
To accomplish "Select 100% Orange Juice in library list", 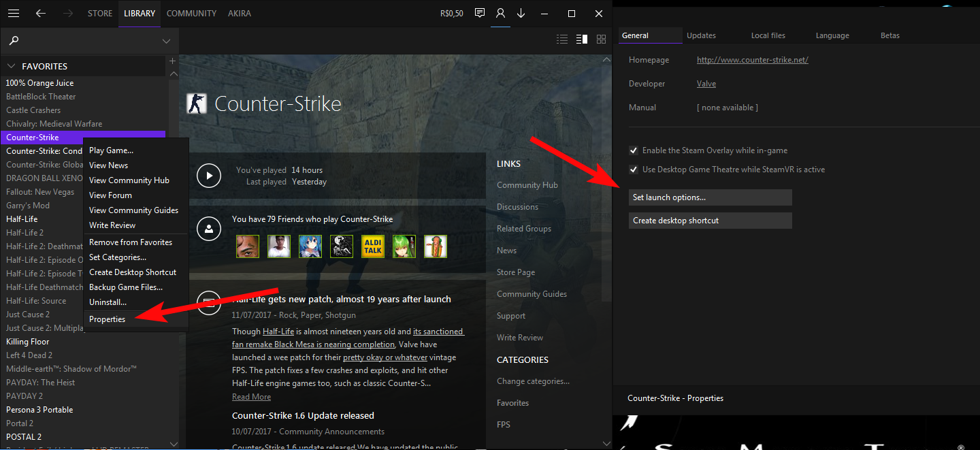I will click(x=39, y=83).
